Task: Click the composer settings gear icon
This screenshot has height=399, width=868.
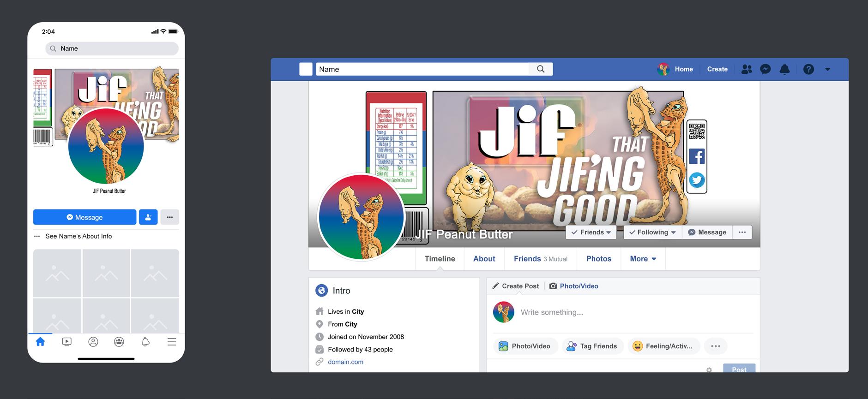Action: tap(709, 369)
